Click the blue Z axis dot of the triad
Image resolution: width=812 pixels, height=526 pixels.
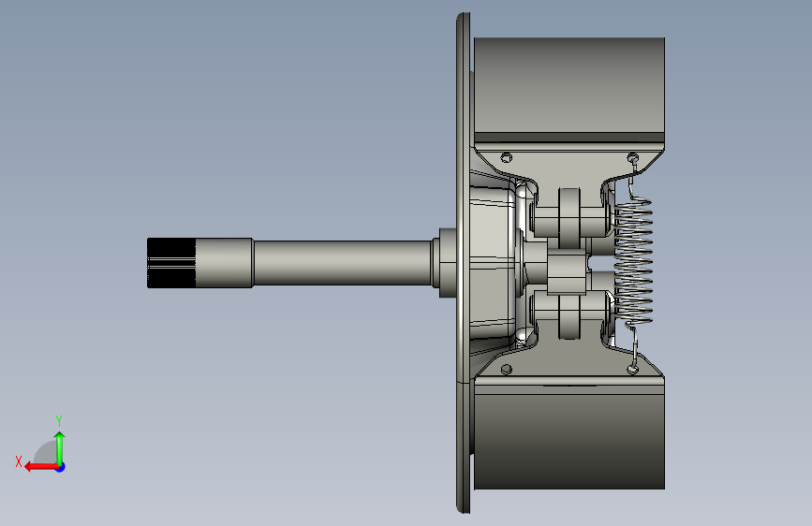[61, 467]
